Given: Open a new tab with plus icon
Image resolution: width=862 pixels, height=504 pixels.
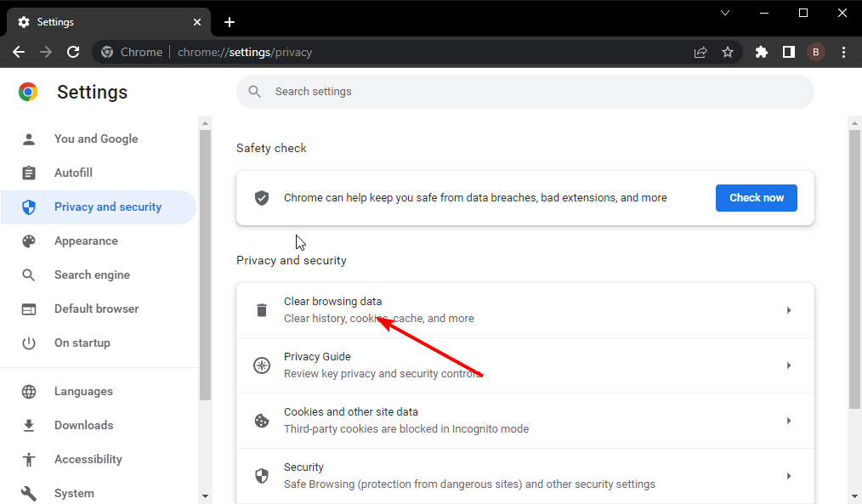Looking at the screenshot, I should tap(230, 22).
